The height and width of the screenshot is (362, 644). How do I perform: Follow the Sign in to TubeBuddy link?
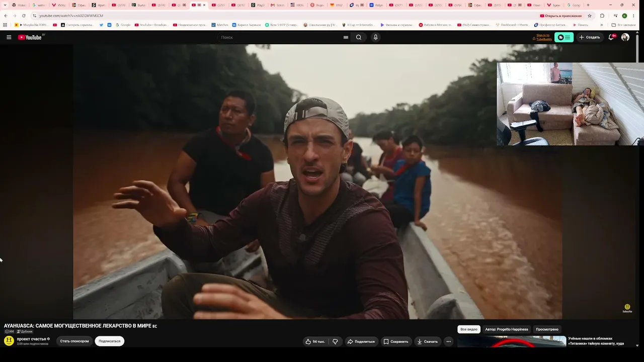coord(543,37)
